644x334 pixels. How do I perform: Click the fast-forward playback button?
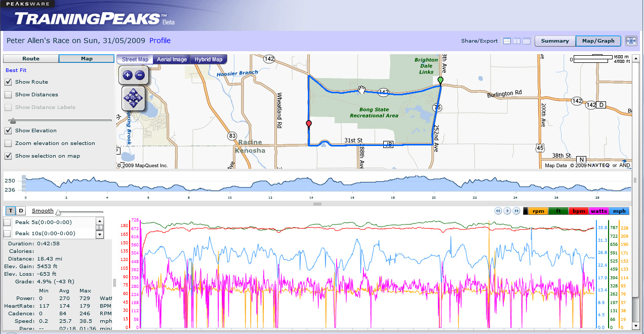coord(516,211)
